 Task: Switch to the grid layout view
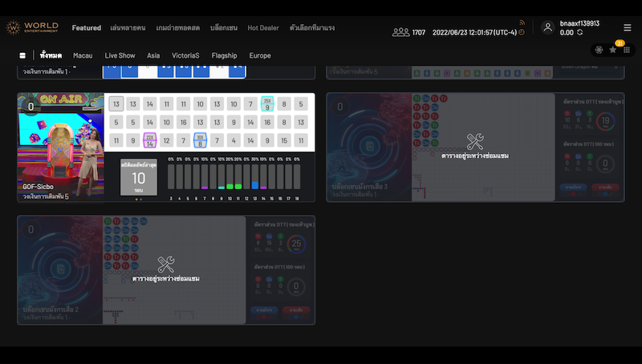click(627, 50)
